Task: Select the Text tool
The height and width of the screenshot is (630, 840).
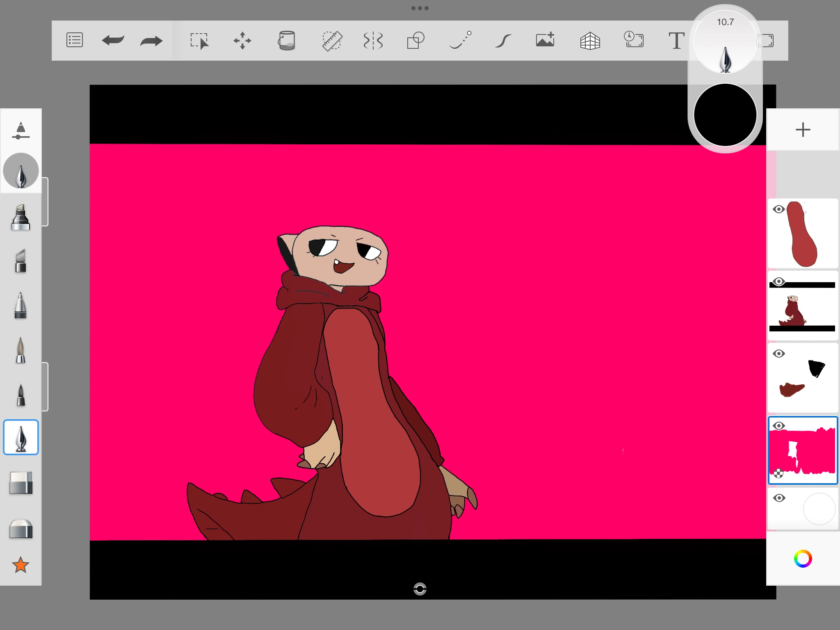Action: 676,41
